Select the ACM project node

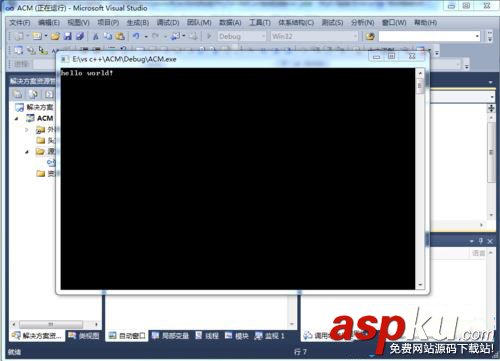(x=40, y=118)
